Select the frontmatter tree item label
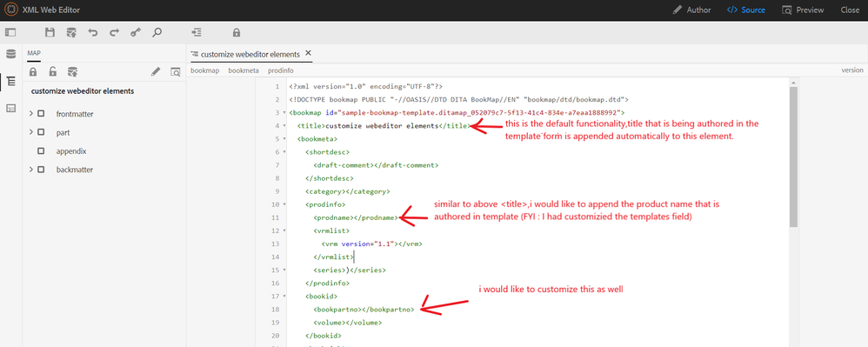 75,114
